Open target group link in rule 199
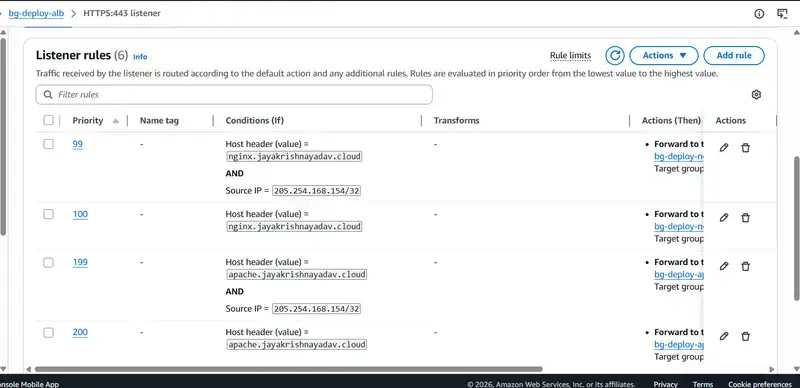Viewport: 800px width, 388px height. pyautogui.click(x=679, y=274)
